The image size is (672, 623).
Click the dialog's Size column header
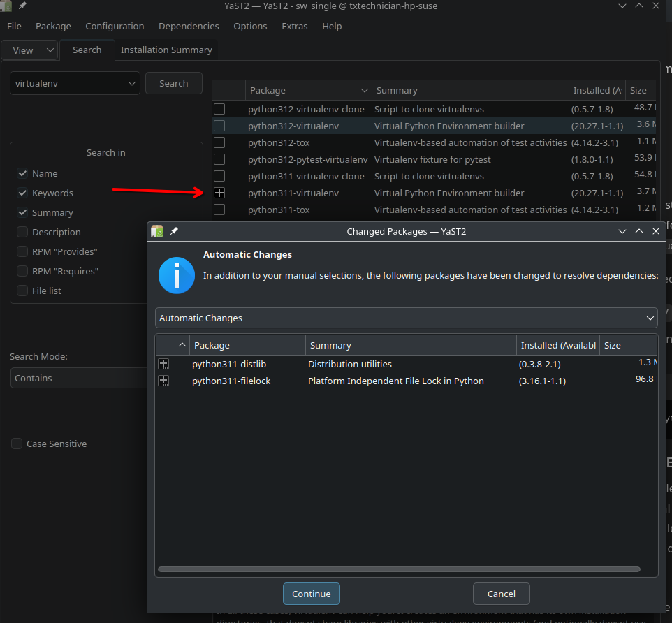628,345
